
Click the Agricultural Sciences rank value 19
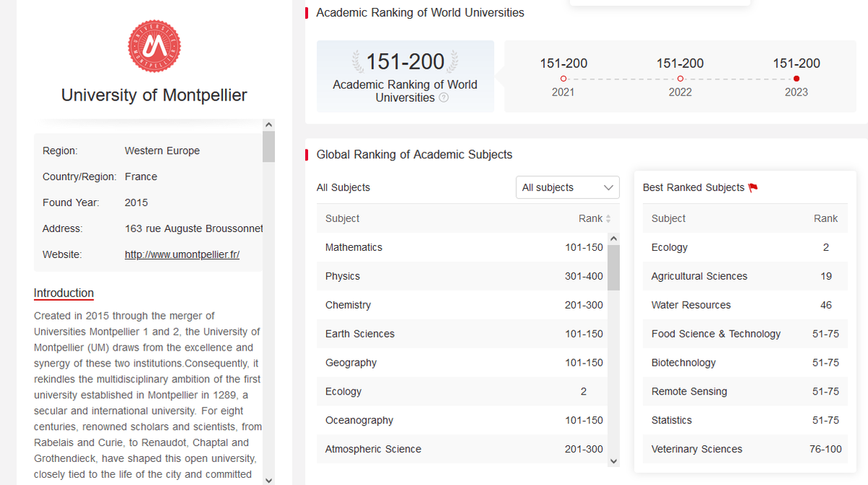tap(826, 276)
